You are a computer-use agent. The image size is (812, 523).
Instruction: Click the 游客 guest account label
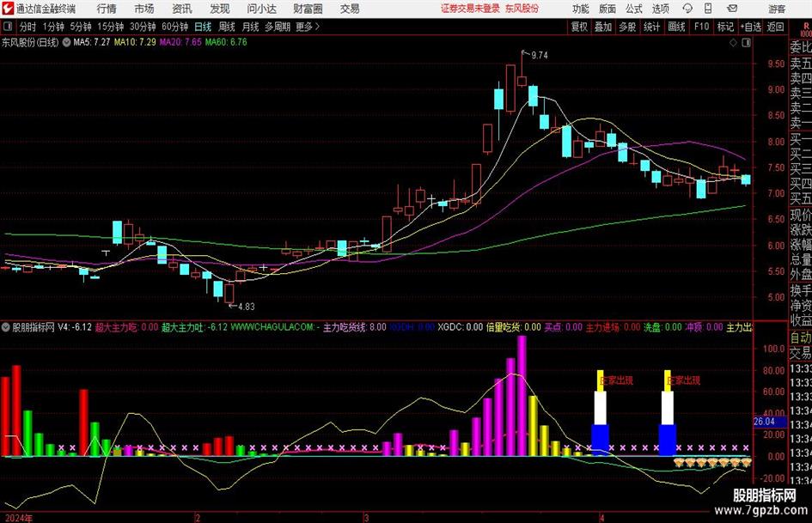coord(776,9)
